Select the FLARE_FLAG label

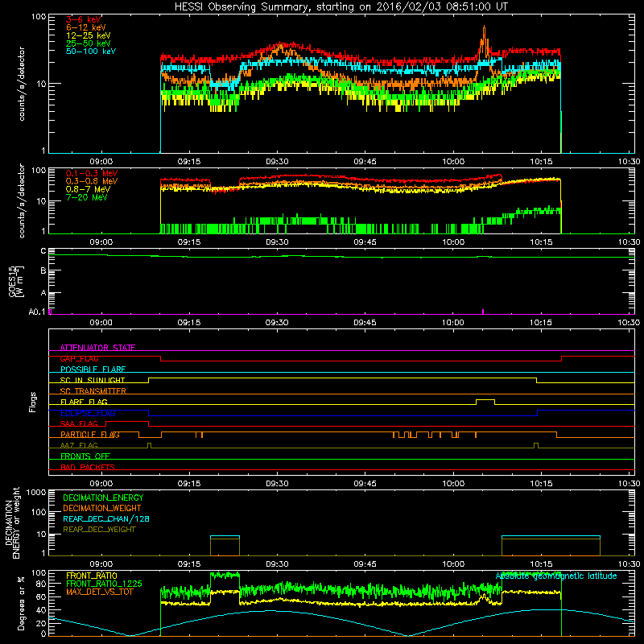(84, 402)
